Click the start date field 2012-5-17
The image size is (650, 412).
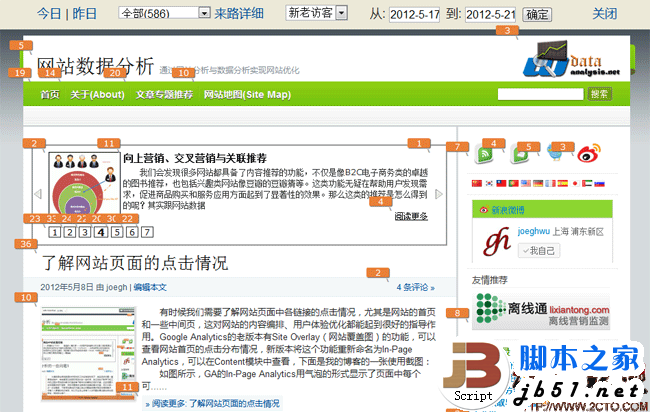pos(413,14)
